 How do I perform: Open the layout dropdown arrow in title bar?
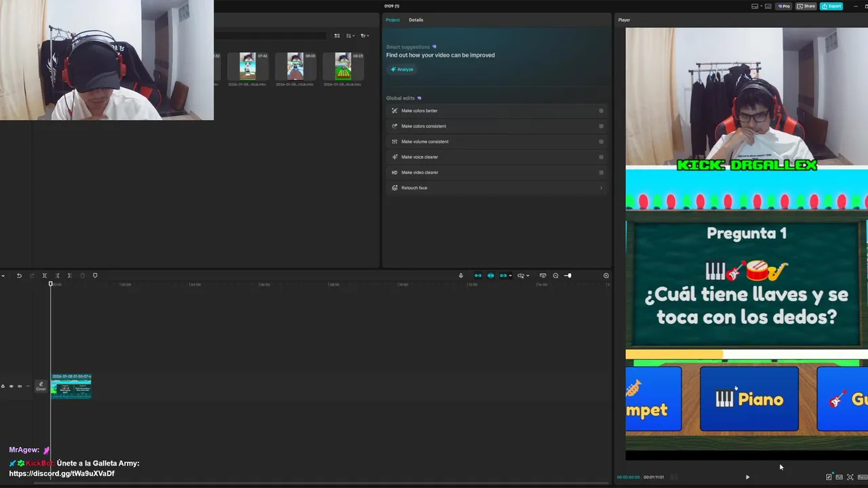(762, 6)
